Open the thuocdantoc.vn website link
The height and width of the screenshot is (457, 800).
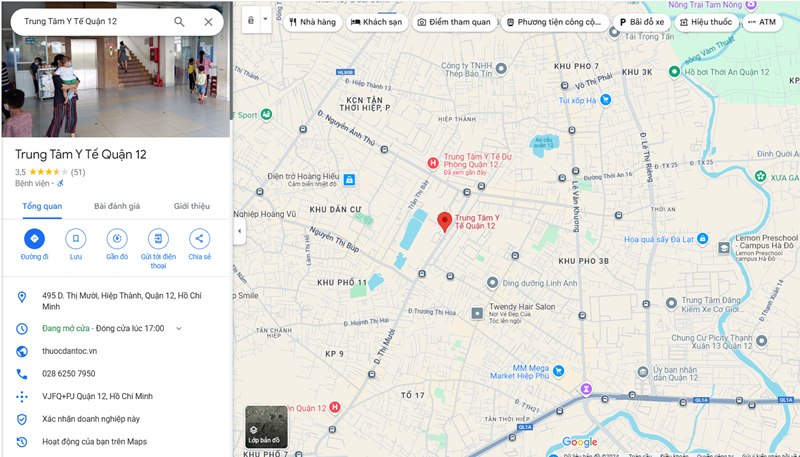(69, 351)
